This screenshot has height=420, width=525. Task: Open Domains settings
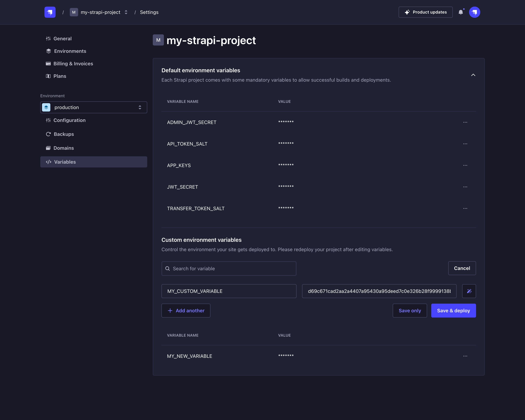(x=60, y=148)
